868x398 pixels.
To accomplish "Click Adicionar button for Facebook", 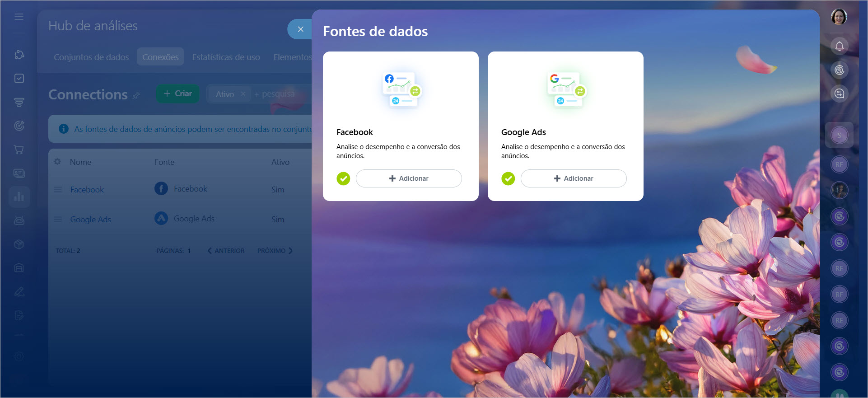I will (409, 178).
